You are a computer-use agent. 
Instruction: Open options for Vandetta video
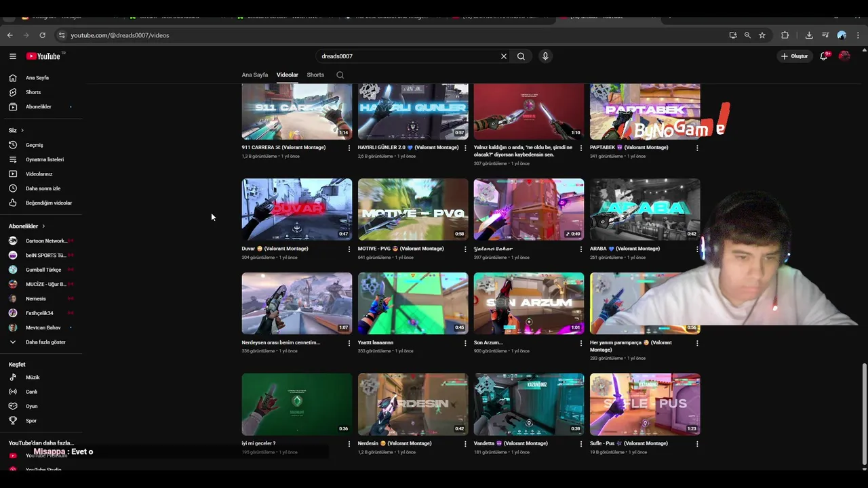(x=581, y=444)
